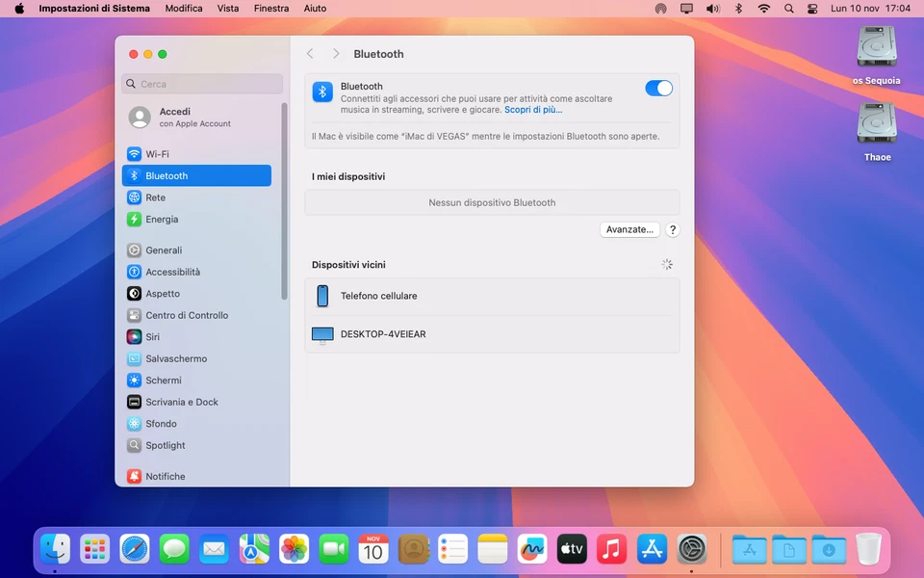This screenshot has height=578, width=924.
Task: Click the Avanzate button
Action: click(x=629, y=229)
